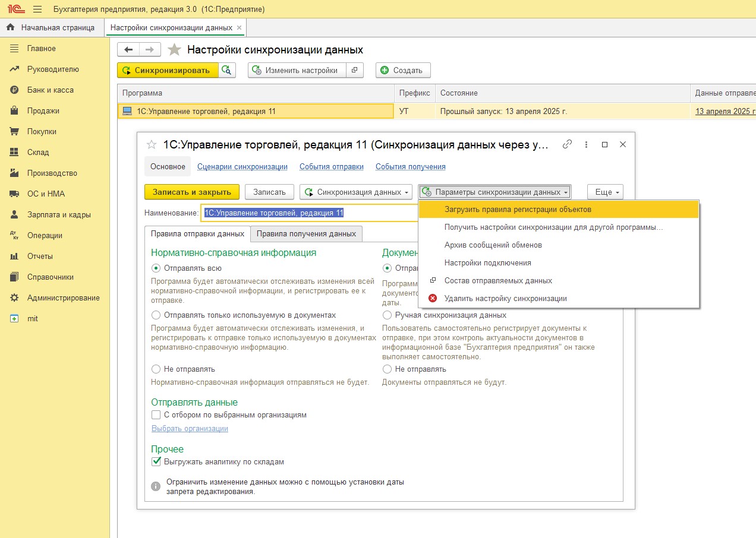Open Настройки подключения from the menu
Viewport: 756px width, 538px height.
coord(559,263)
